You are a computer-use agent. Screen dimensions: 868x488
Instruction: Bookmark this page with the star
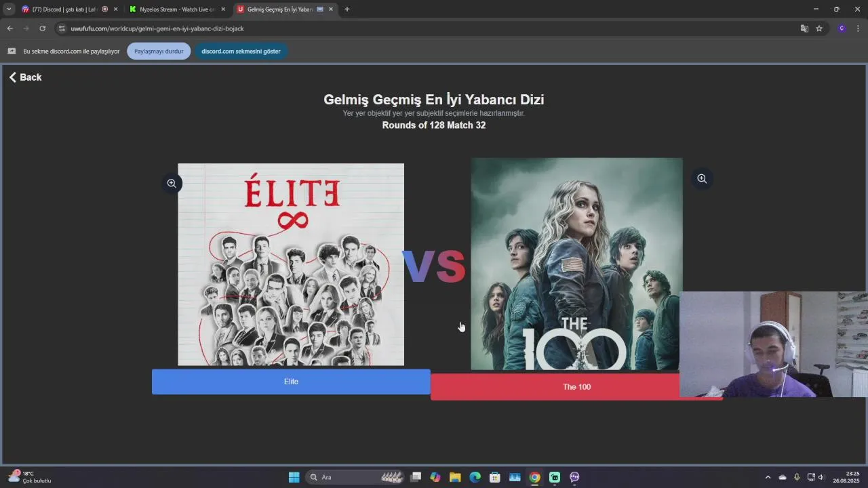point(819,28)
